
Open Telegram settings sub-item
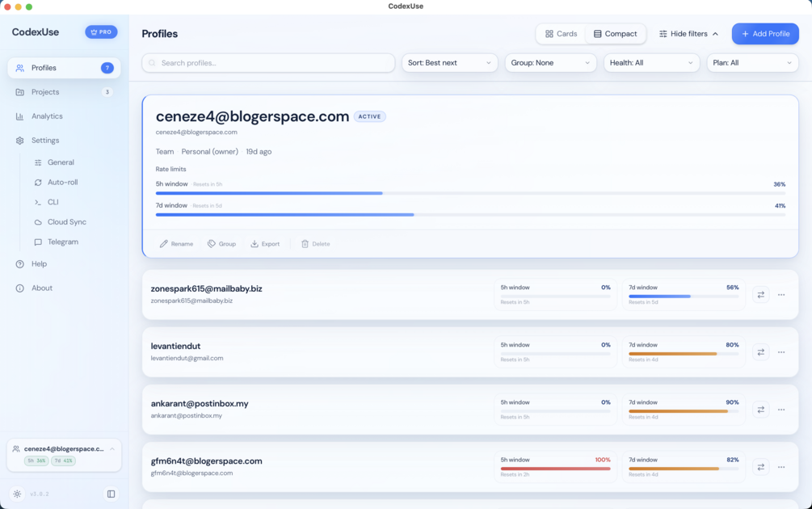tap(63, 242)
